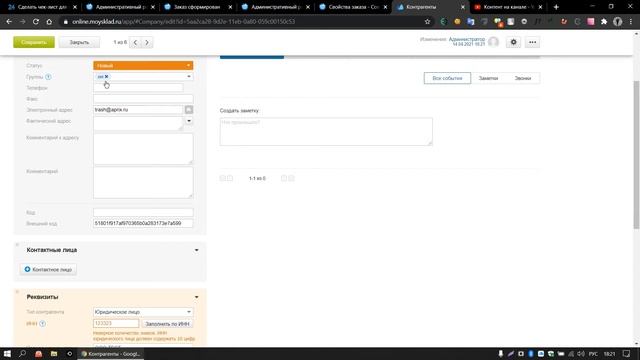Click the pink extension icon in toolbar

pyautogui.click(x=591, y=22)
